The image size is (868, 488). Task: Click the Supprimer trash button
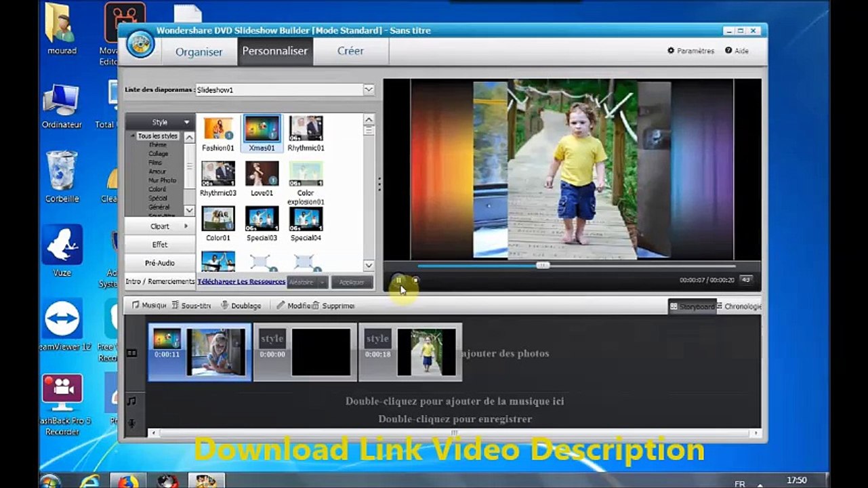coord(333,306)
